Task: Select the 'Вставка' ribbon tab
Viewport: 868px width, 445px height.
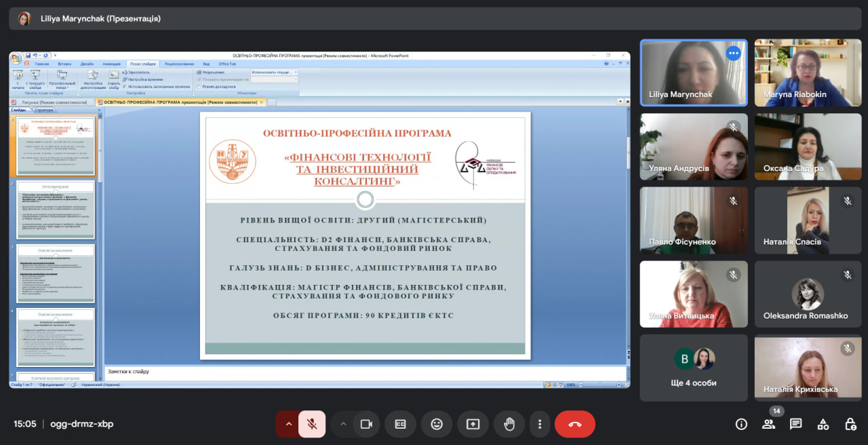Action: click(x=64, y=64)
